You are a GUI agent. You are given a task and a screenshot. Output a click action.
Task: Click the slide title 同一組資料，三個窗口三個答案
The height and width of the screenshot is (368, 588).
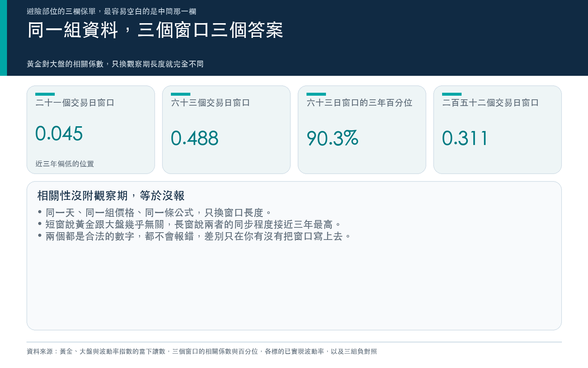coord(155,30)
